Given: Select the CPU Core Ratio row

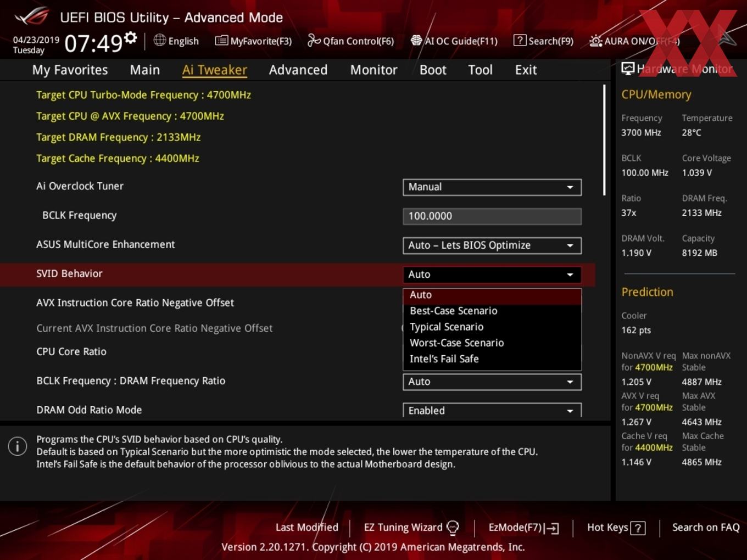Looking at the screenshot, I should tap(71, 351).
